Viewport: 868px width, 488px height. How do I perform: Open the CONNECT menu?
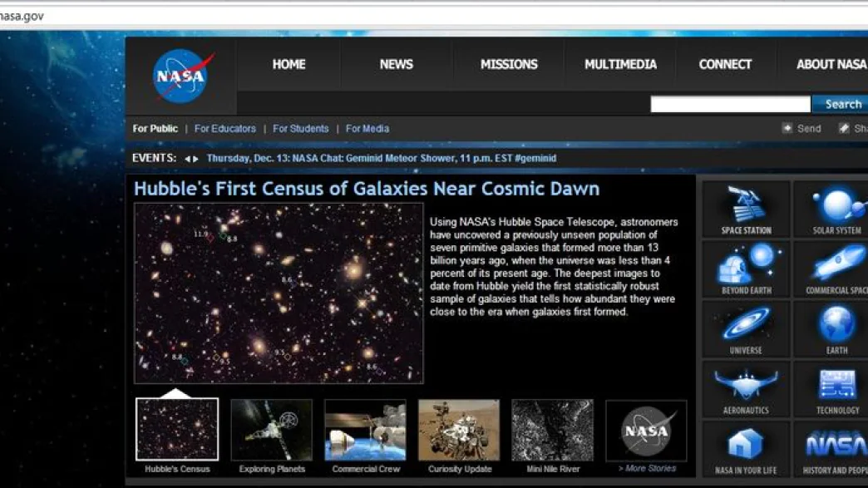(x=725, y=64)
